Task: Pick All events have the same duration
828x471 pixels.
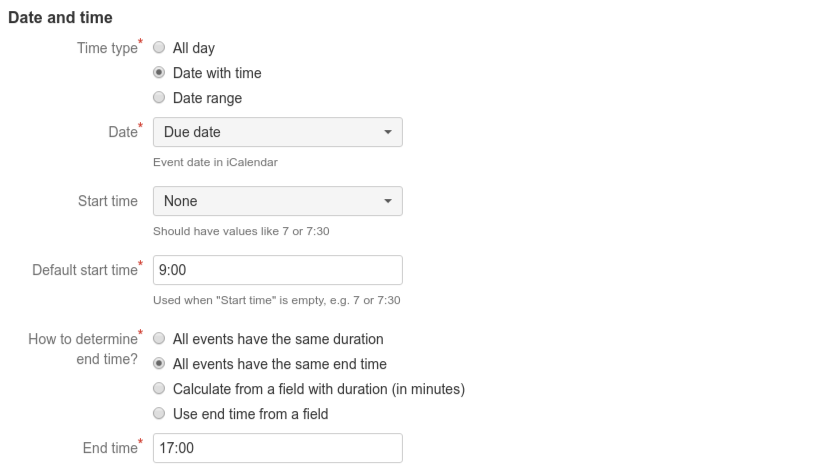Action: point(159,339)
